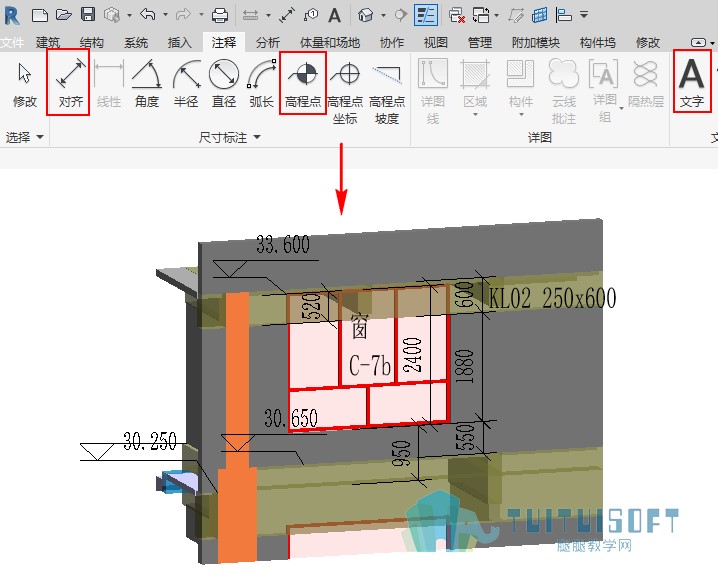Choose the Angular dimension tool (角度)

(147, 83)
